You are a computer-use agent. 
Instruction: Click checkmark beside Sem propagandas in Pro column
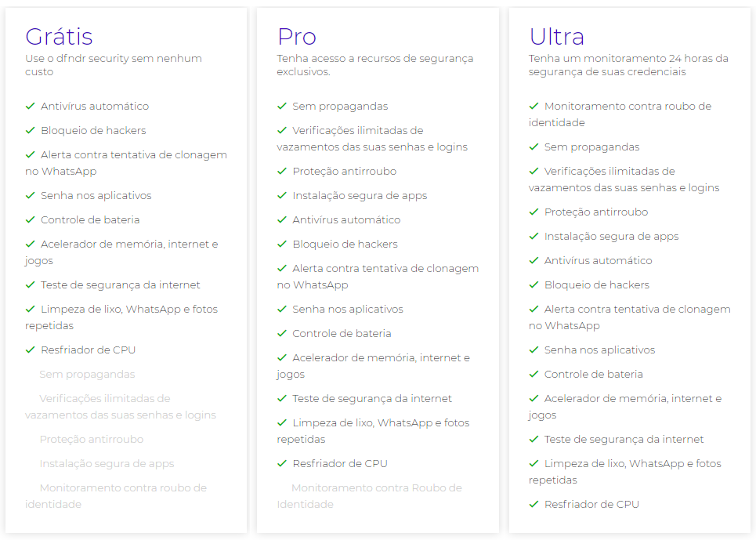(282, 106)
